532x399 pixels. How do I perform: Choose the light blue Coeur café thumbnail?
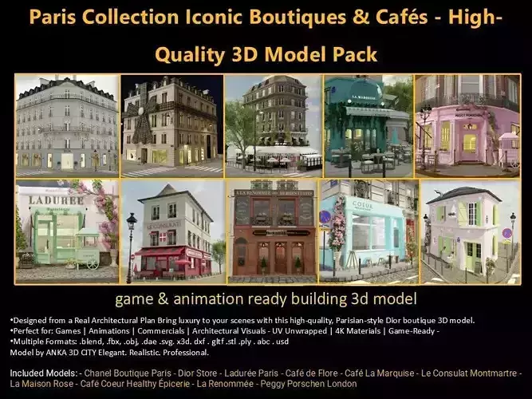(369, 231)
